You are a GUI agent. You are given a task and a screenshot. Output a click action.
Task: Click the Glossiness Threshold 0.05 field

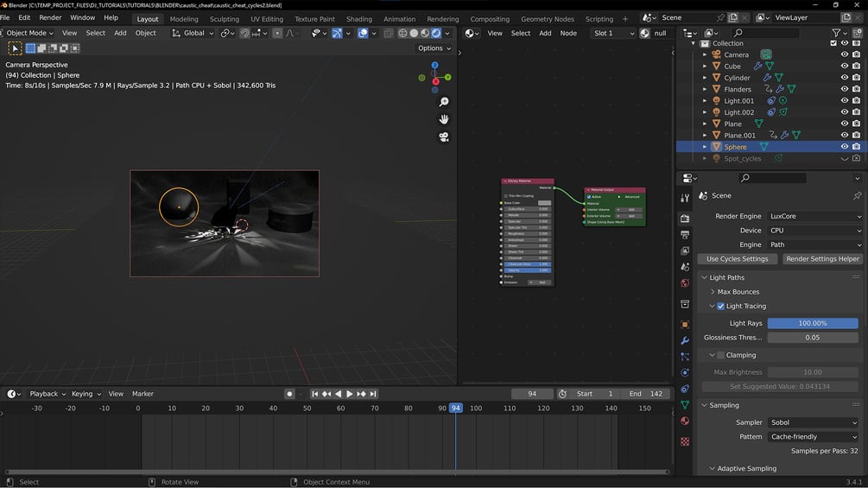812,338
